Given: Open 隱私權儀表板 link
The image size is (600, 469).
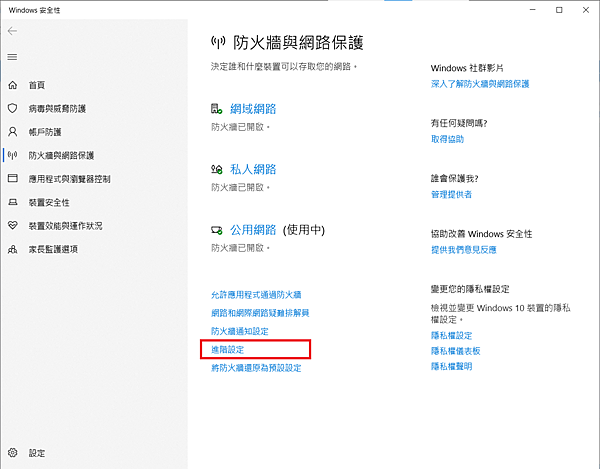Looking at the screenshot, I should [455, 351].
